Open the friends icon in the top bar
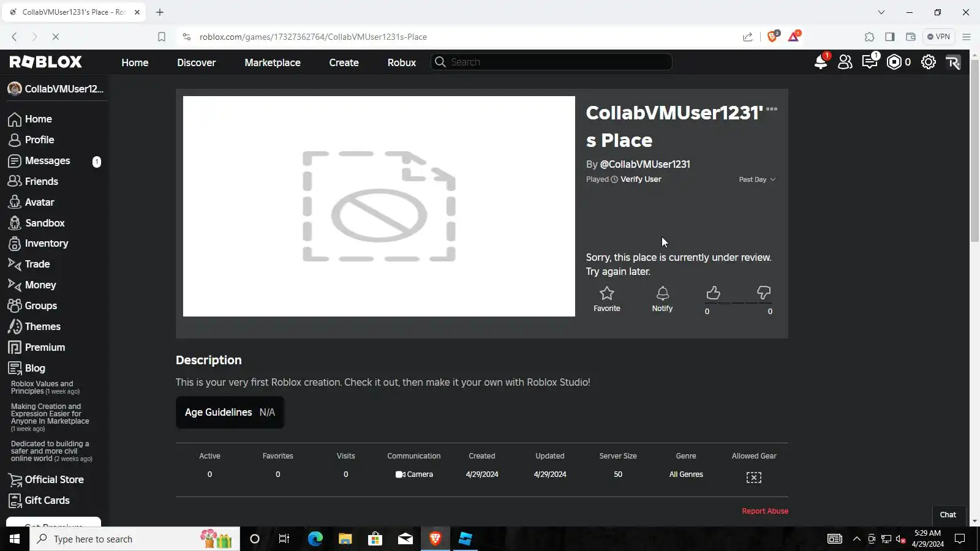Screen dimensions: 980x551 pyautogui.click(x=845, y=62)
